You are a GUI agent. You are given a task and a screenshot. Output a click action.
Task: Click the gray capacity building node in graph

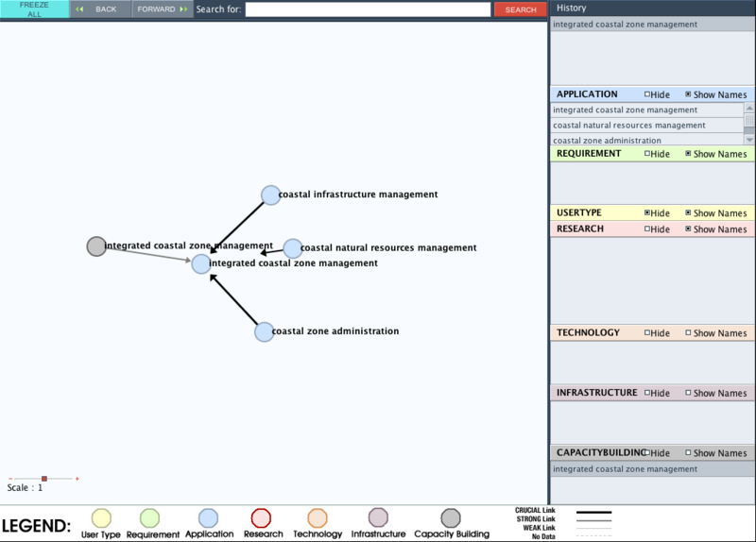tap(96, 246)
